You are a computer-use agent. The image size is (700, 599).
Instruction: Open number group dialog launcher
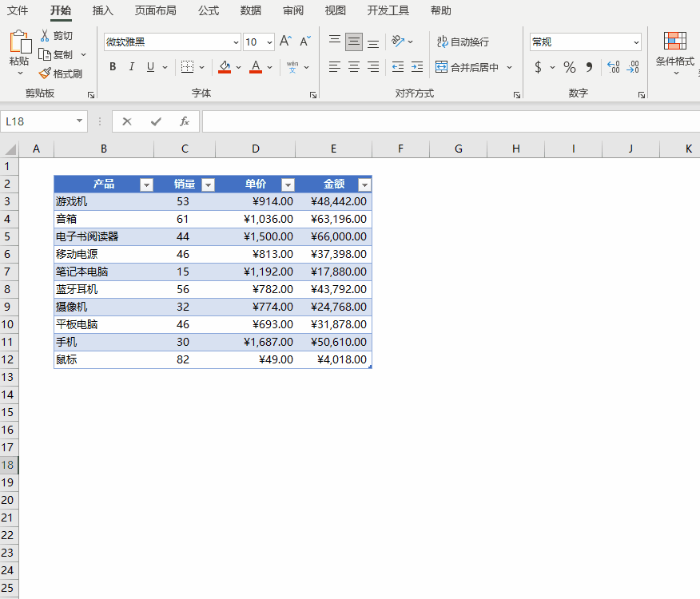click(642, 94)
